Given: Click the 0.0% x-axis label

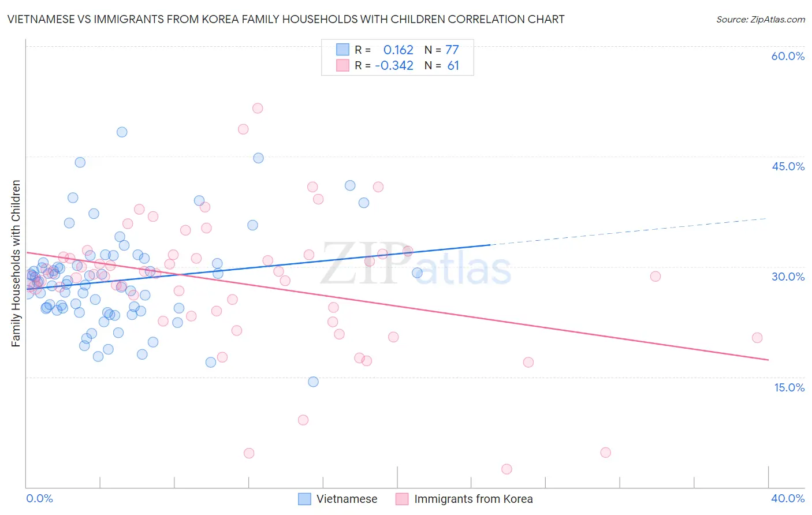Looking at the screenshot, I should (39, 498).
